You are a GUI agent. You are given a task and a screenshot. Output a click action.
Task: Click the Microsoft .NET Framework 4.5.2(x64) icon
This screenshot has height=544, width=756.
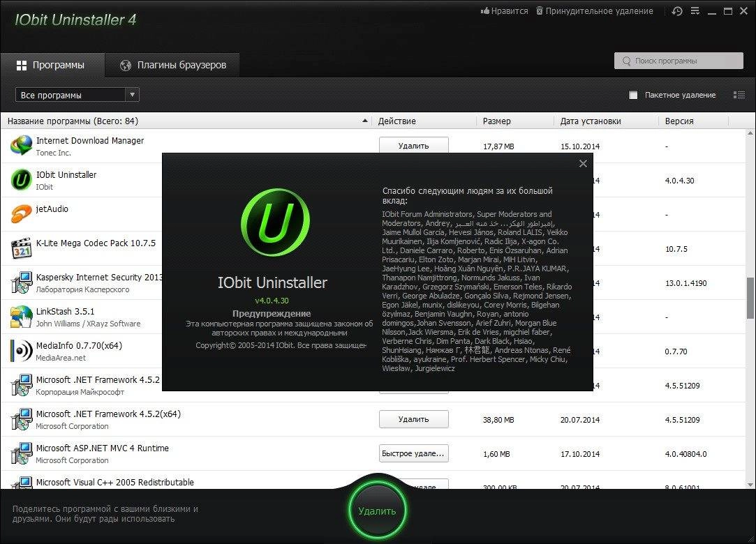(21, 419)
